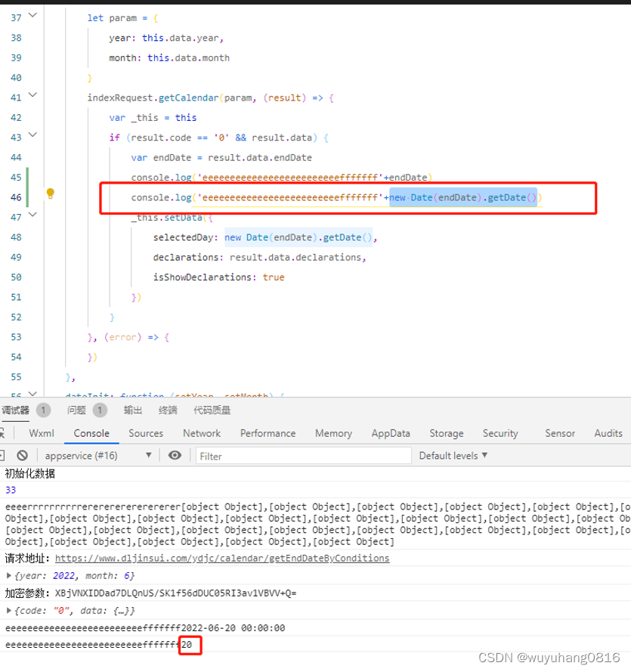Image resolution: width=631 pixels, height=672 pixels.
Task: Switch to the 调试器 panel tab
Action: pos(15,410)
